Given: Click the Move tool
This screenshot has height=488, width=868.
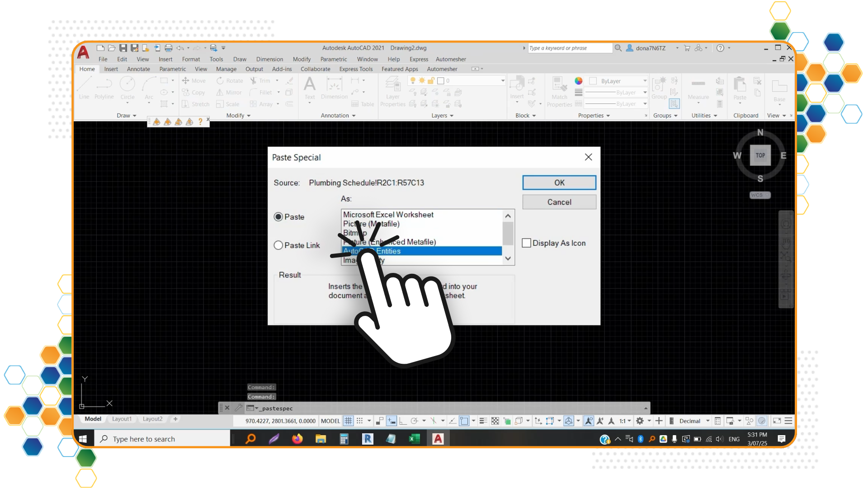Looking at the screenshot, I should point(194,81).
